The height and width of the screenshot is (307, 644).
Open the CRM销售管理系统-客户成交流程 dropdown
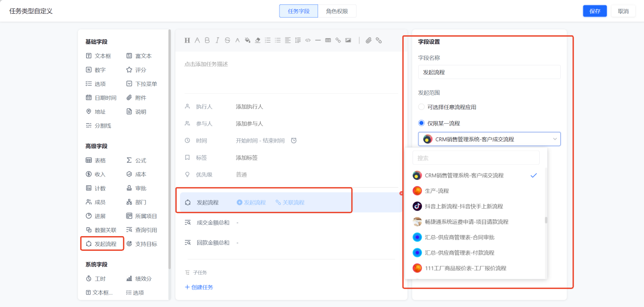pyautogui.click(x=489, y=139)
